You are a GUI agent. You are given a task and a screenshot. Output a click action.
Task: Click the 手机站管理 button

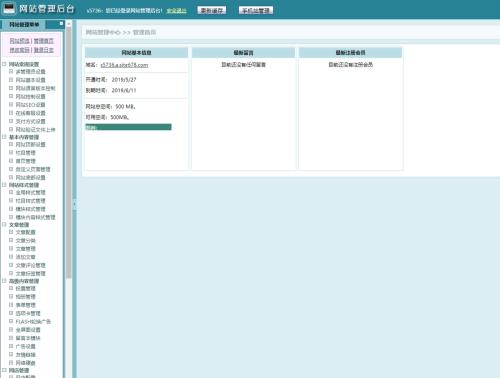click(x=256, y=10)
